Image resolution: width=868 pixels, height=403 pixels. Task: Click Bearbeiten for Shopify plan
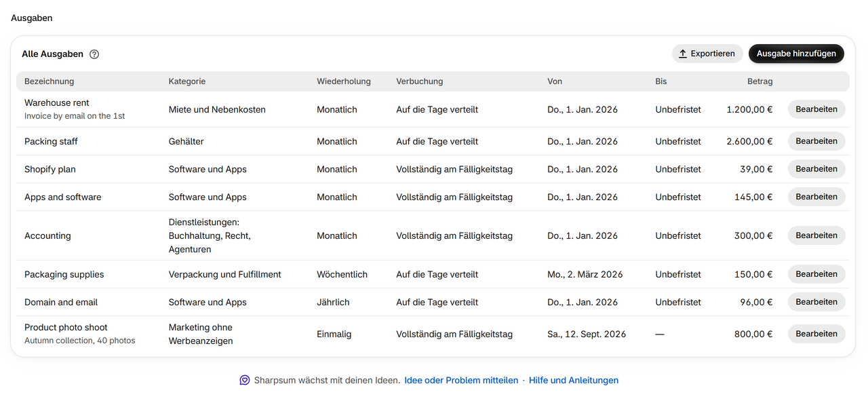pyautogui.click(x=816, y=169)
